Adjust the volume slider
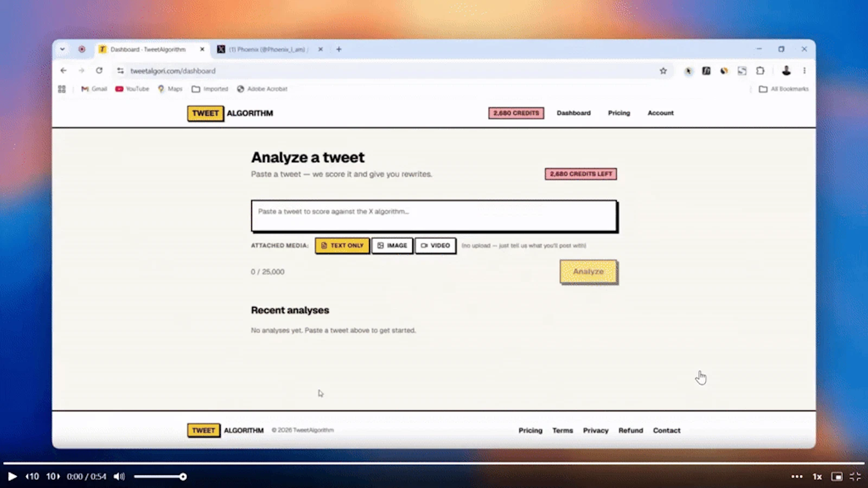The image size is (868, 488). [161, 477]
